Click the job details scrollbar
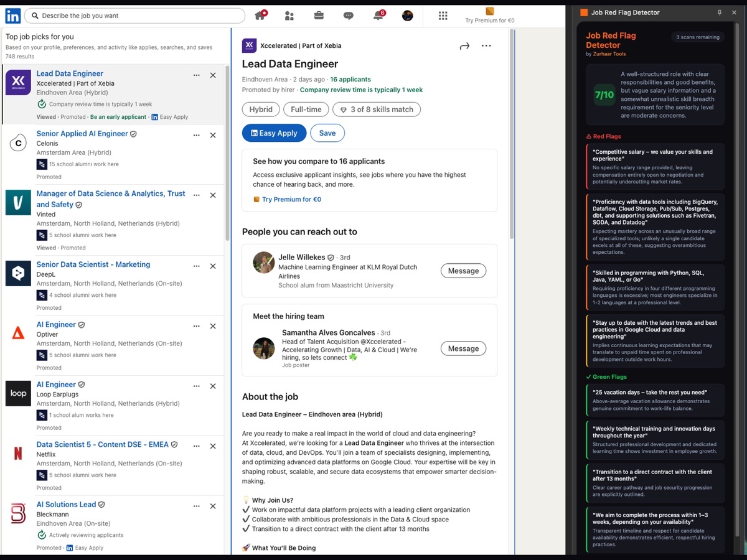This screenshot has height=560, width=747. pyautogui.click(x=512, y=134)
